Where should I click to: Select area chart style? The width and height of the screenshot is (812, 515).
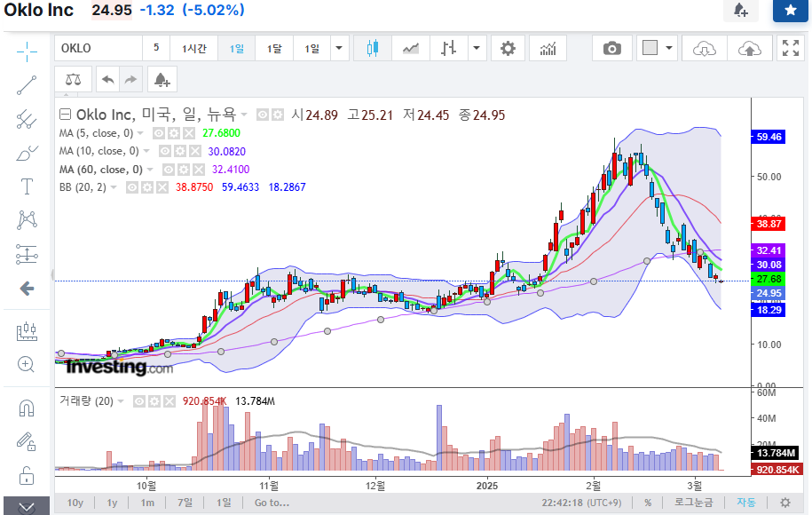click(x=411, y=49)
